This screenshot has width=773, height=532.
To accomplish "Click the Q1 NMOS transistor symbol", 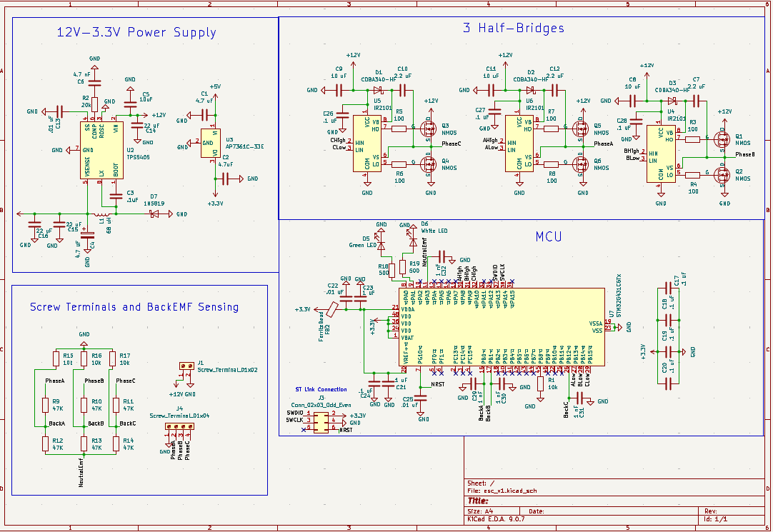I will point(722,139).
